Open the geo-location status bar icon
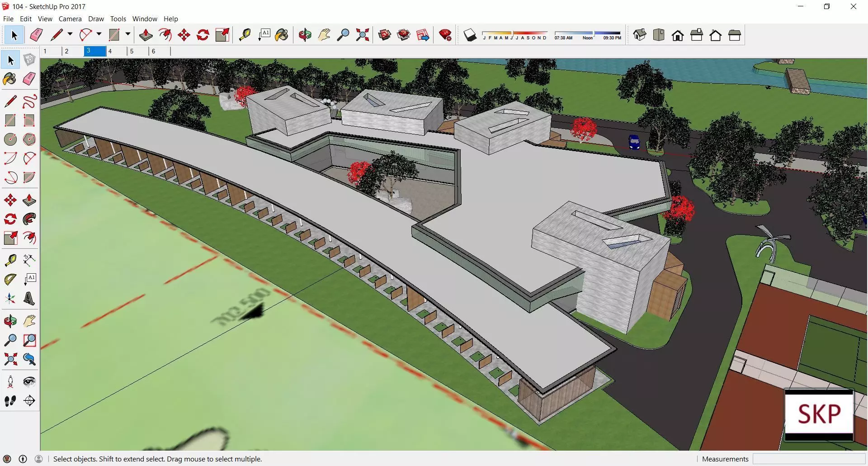868x466 pixels. (x=7, y=459)
